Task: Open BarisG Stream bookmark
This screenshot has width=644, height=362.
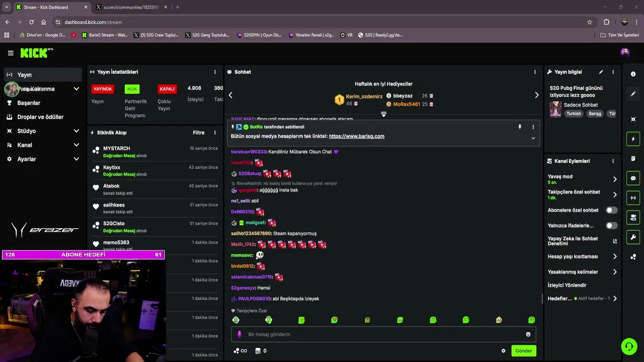Action: [105, 35]
